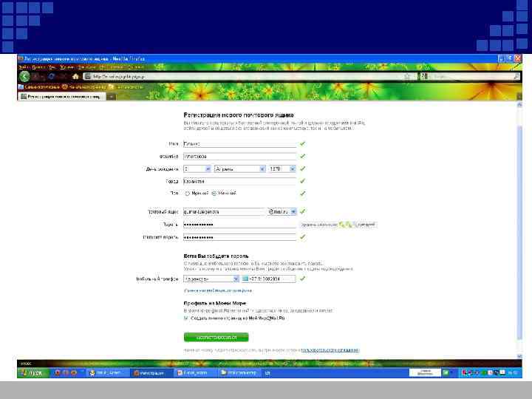Switch to the Регистрация taskbar button
This screenshot has width=532, height=399.
coord(151,373)
